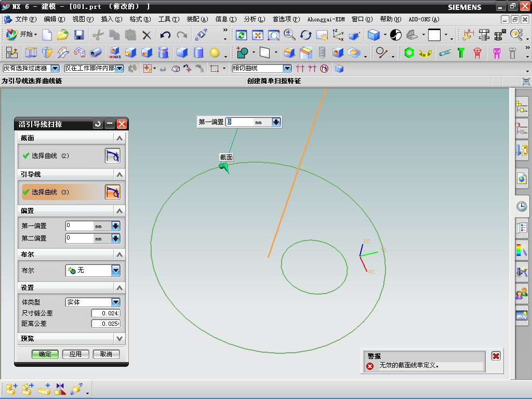The width and height of the screenshot is (532, 399).
Task: Collapse the 偏置 offset section
Action: pyautogui.click(x=119, y=211)
